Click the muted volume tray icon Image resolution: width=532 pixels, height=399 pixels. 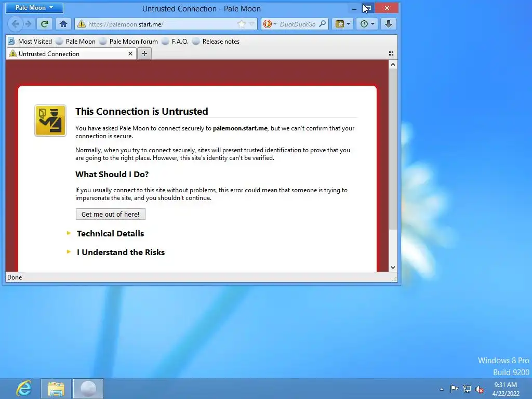coord(480,389)
